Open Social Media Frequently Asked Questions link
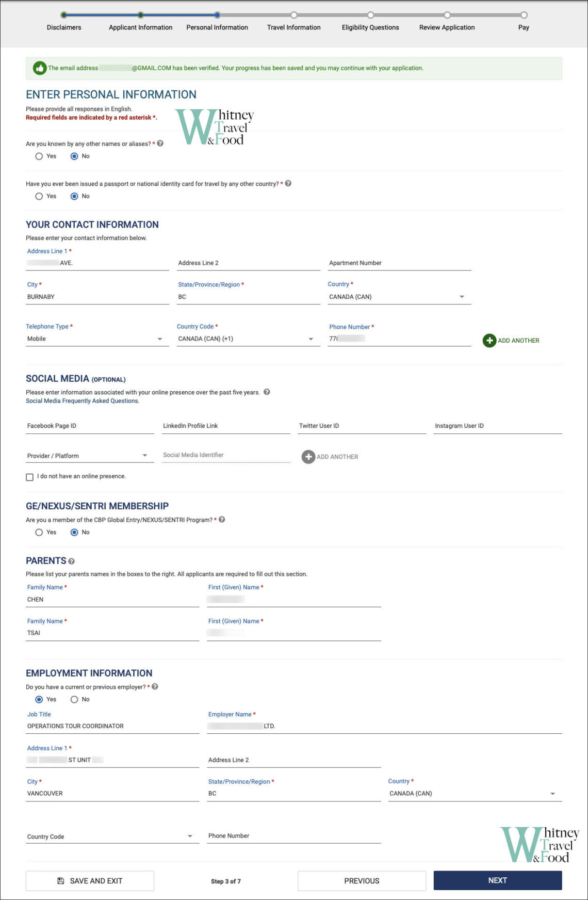This screenshot has width=588, height=900. [x=82, y=400]
